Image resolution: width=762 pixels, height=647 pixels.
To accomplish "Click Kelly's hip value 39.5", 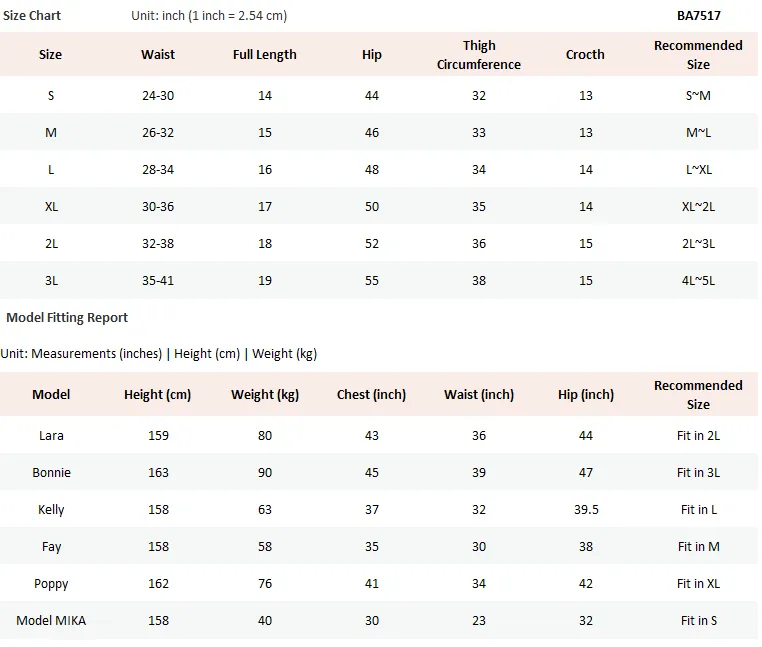I will pyautogui.click(x=586, y=509).
